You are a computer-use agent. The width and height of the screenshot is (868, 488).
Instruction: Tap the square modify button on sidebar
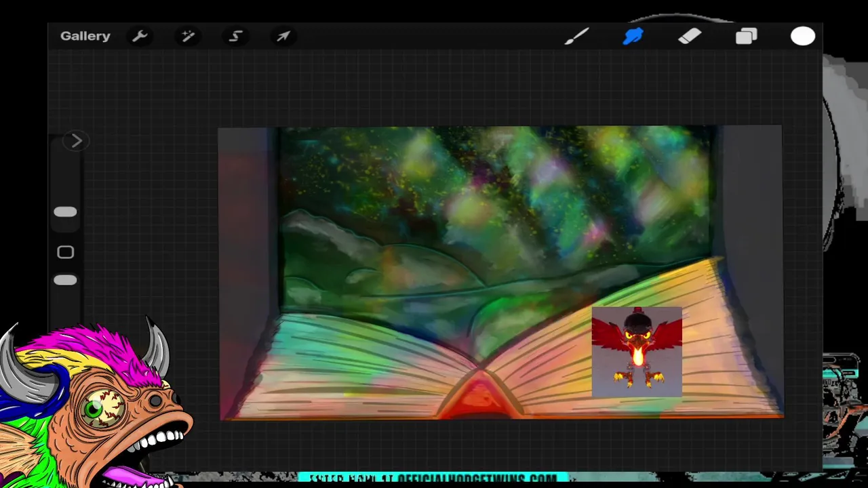pyautogui.click(x=65, y=252)
